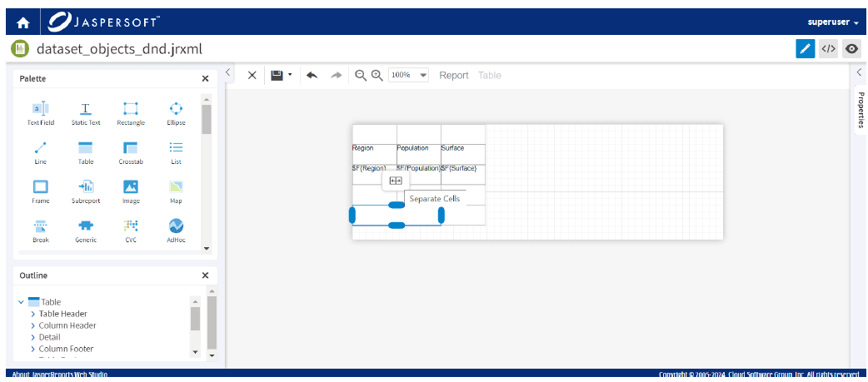Click the save floppy disk icon
Image resolution: width=868 pixels, height=382 pixels.
click(x=277, y=75)
